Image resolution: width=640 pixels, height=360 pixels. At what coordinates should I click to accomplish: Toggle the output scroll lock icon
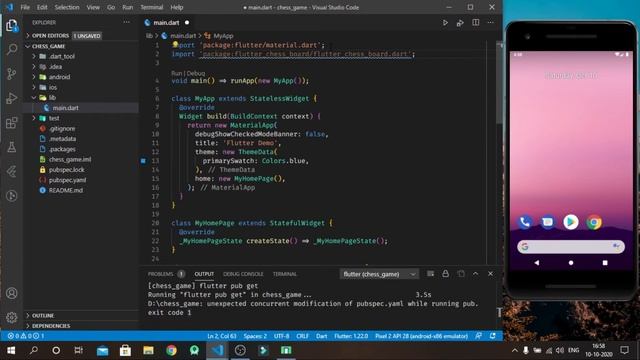(x=445, y=273)
